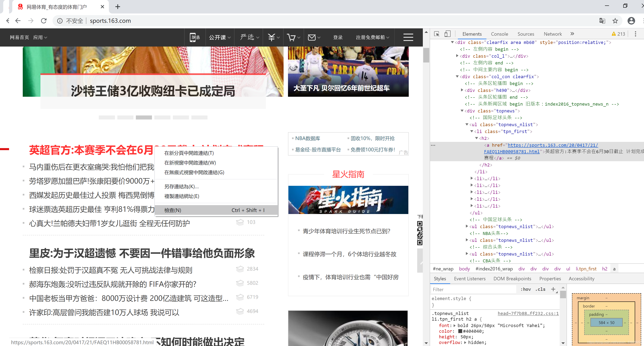Choose 在無痕式視窗中開啟連結(G) from context menu
This screenshot has width=644, height=346.
[216, 172]
